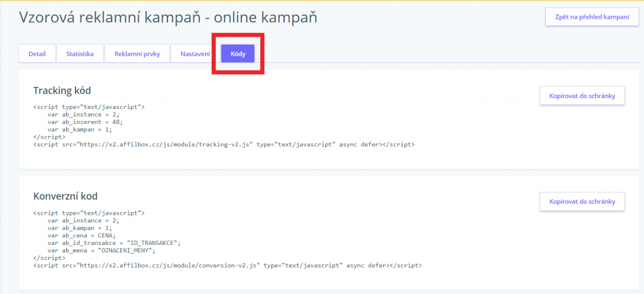This screenshot has height=294, width=644.
Task: Click the ab_id_transakce line
Action: (114, 242)
